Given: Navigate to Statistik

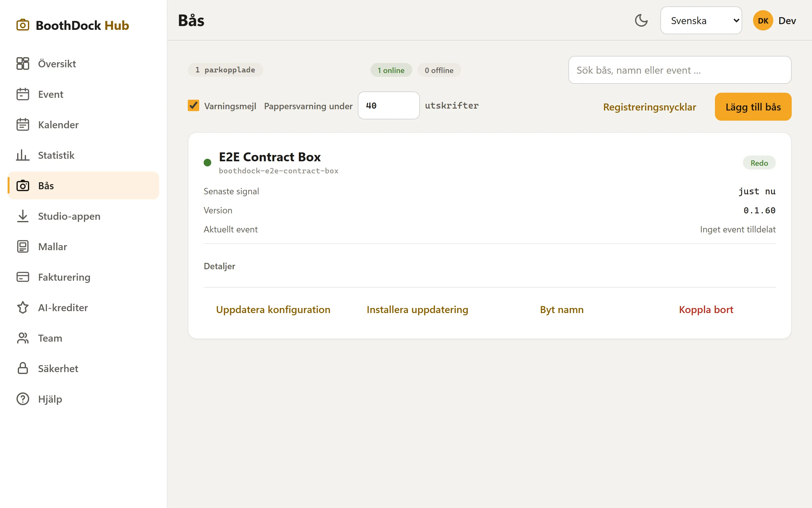Looking at the screenshot, I should pyautogui.click(x=83, y=155).
